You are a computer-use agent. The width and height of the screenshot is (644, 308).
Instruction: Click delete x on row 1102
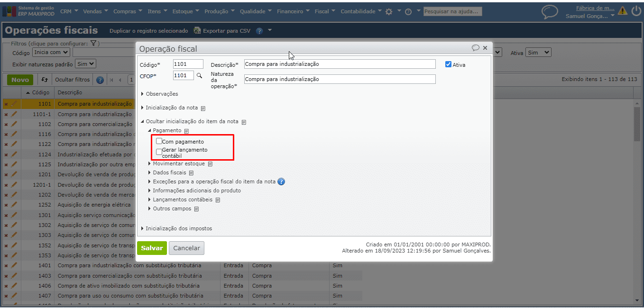[6, 124]
